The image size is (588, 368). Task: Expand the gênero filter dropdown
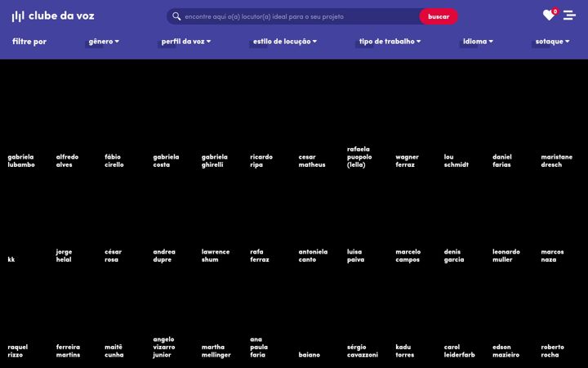tap(104, 42)
